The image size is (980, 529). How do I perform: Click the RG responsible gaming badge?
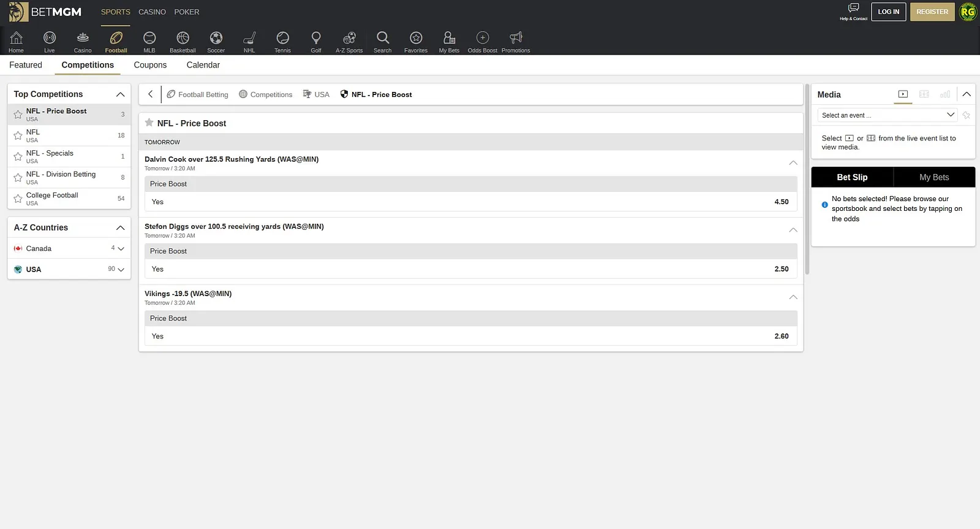(968, 12)
